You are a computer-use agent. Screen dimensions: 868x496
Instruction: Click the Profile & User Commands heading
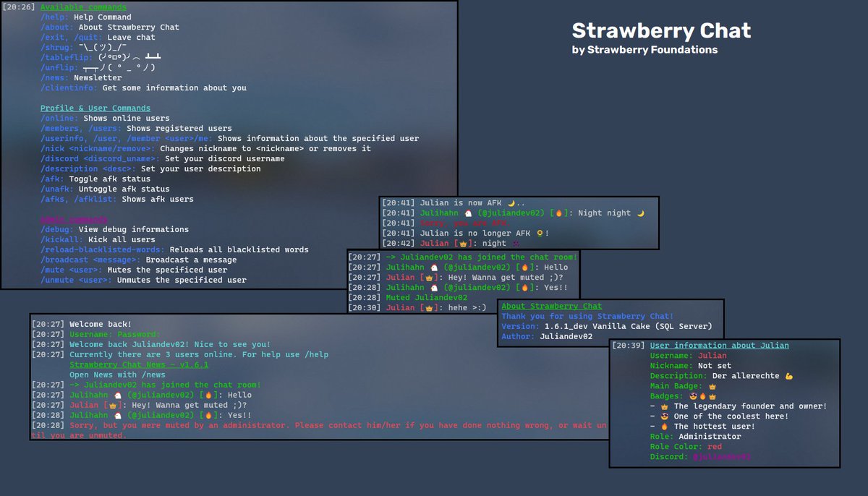tap(95, 108)
